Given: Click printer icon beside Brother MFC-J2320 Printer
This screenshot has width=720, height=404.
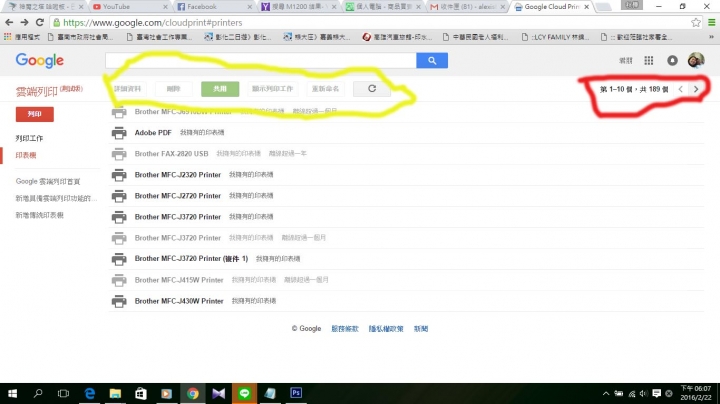Looking at the screenshot, I should 119,175.
